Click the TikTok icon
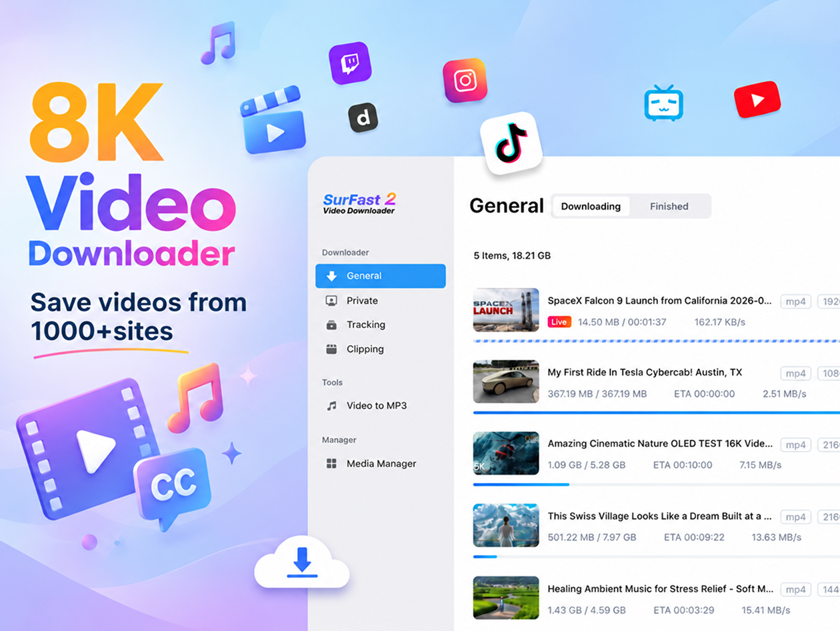This screenshot has width=840, height=631. pos(511,143)
